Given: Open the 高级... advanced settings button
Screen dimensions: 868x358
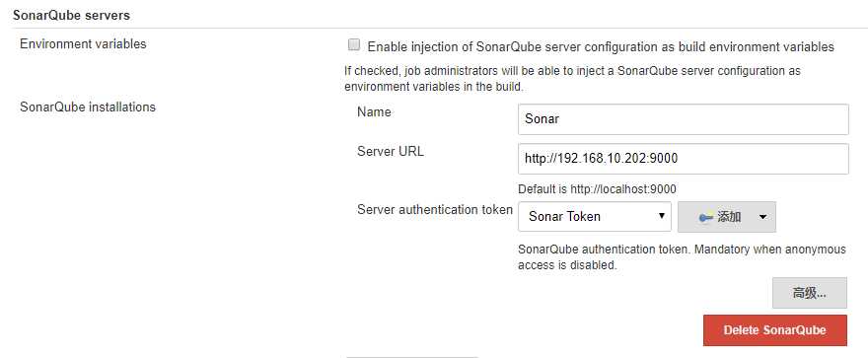Looking at the screenshot, I should 810,293.
